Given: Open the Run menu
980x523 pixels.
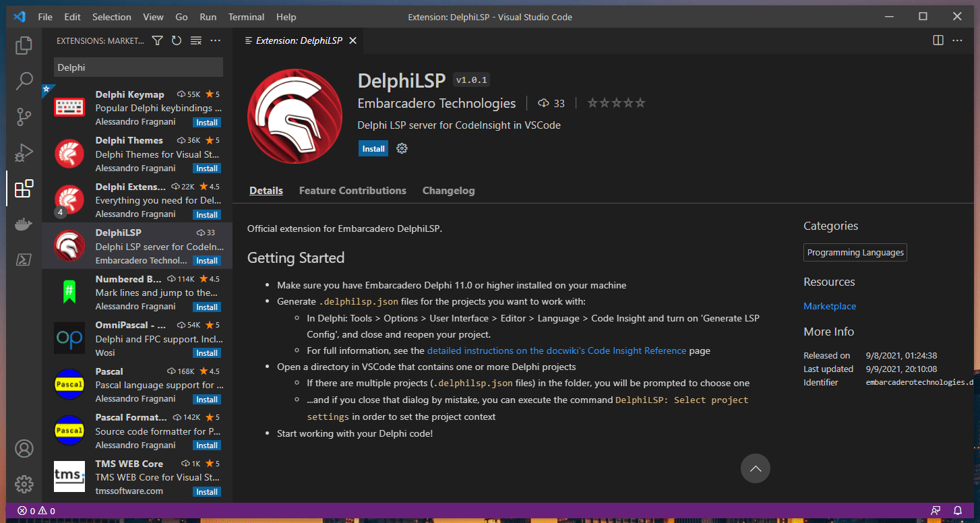Looking at the screenshot, I should (x=208, y=17).
